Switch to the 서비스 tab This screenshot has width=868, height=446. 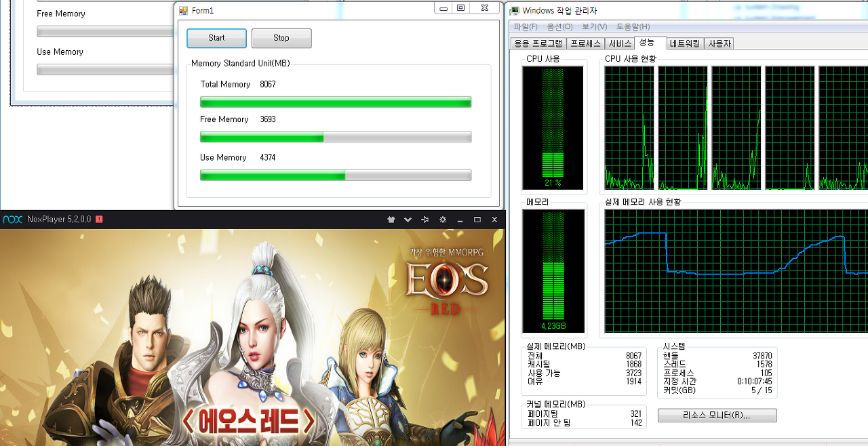[x=620, y=43]
